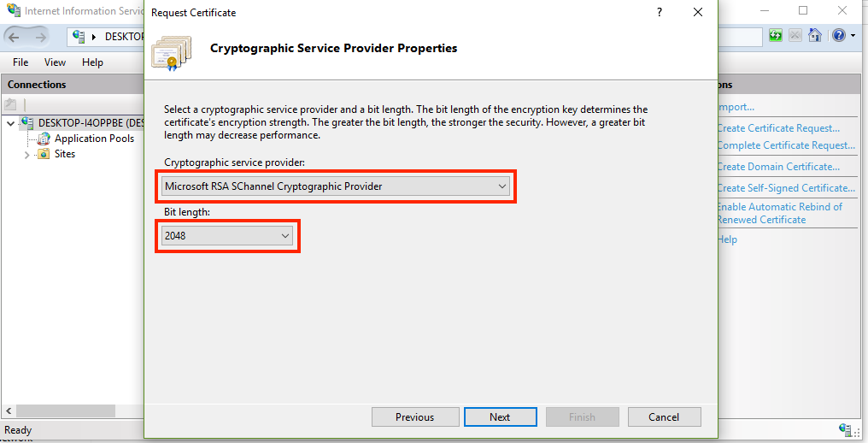Screen dimensions: 868x443
Task: Click the DESKTOP-I4OPPBE server icon in the tree
Action: point(28,123)
